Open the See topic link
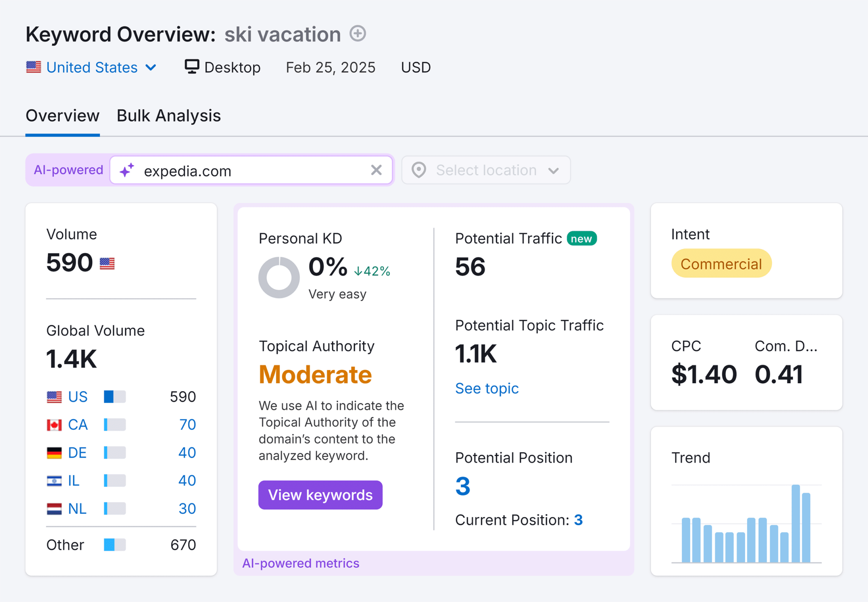The image size is (868, 602). pyautogui.click(x=487, y=388)
